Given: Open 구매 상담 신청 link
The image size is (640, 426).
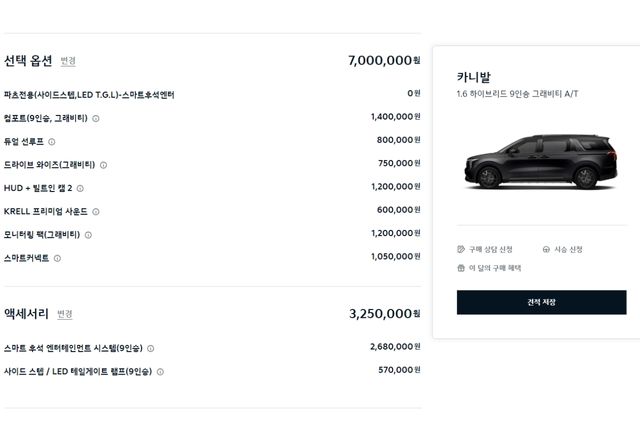Looking at the screenshot, I should [x=490, y=249].
